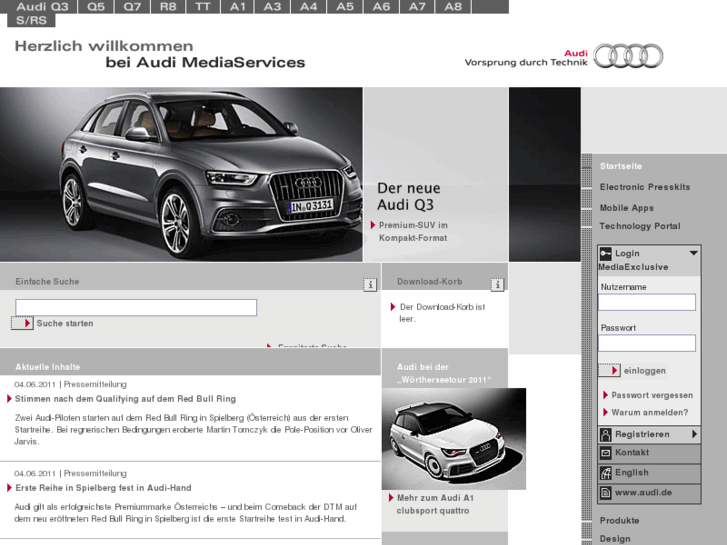Open the www.audi.de link
Viewport: 727px width, 545px height.
pyautogui.click(x=643, y=492)
